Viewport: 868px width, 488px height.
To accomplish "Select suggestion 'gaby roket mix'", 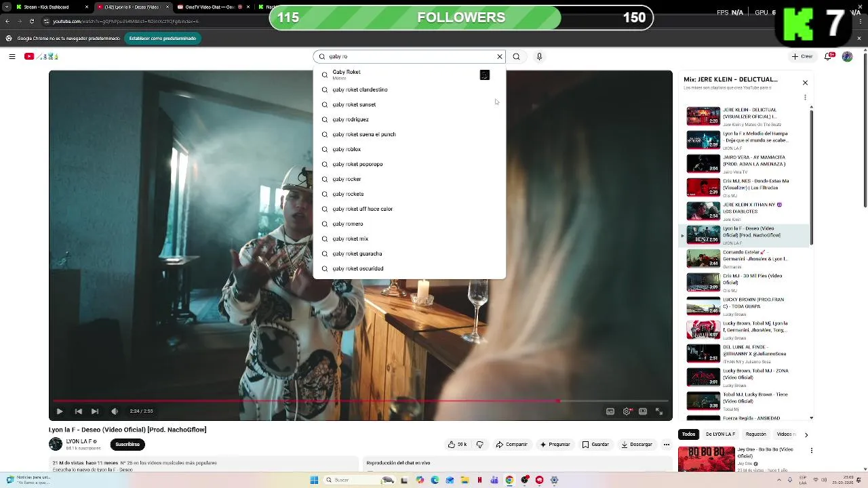I will coord(410,239).
